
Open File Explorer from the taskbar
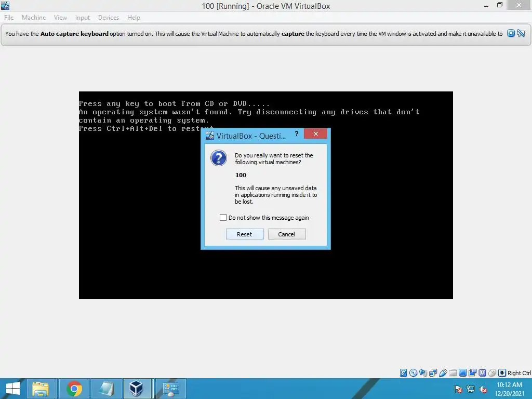click(x=41, y=389)
